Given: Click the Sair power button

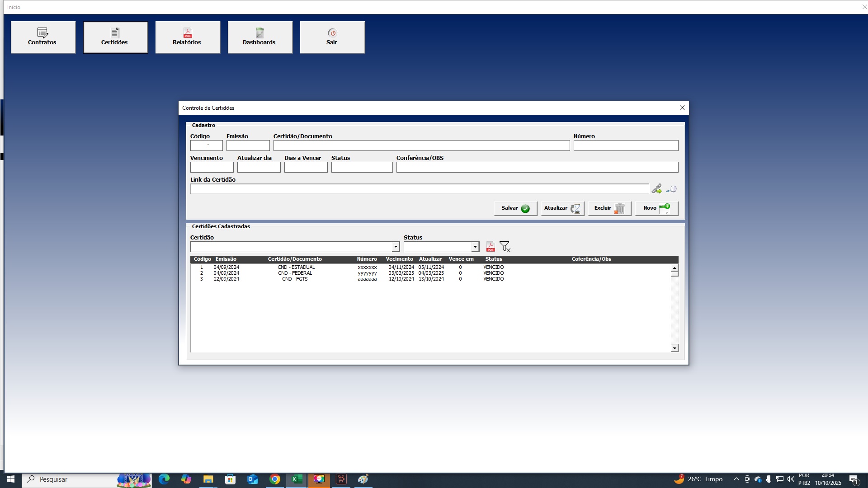Looking at the screenshot, I should coord(332,37).
